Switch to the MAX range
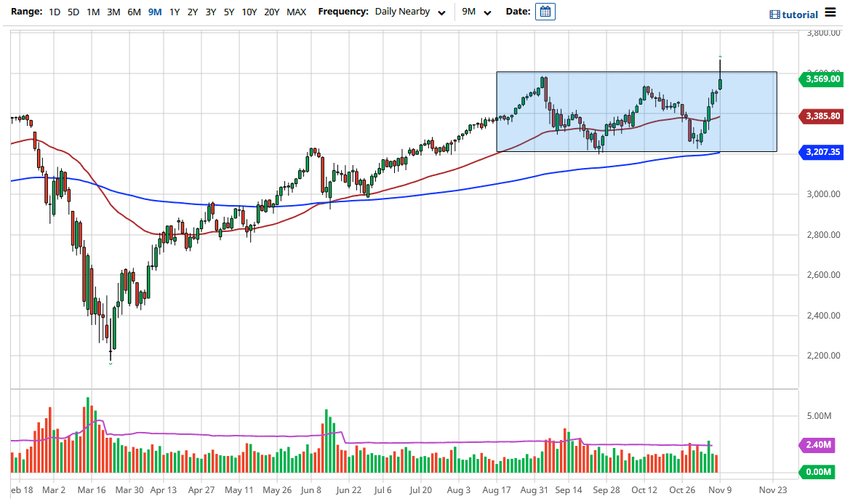 click(x=296, y=12)
